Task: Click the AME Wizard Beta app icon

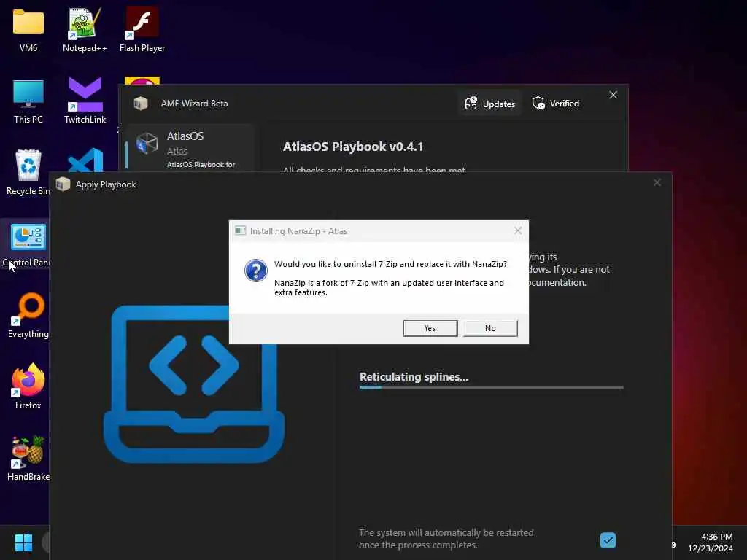Action: coord(141,104)
